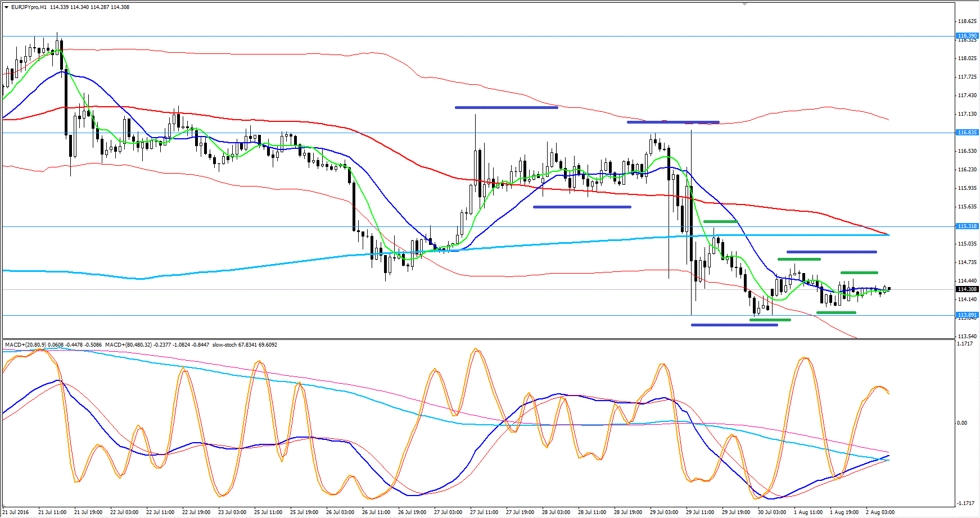This screenshot has width=980, height=518.
Task: Click the 21 Jul 2016 date label
Action: point(15,512)
